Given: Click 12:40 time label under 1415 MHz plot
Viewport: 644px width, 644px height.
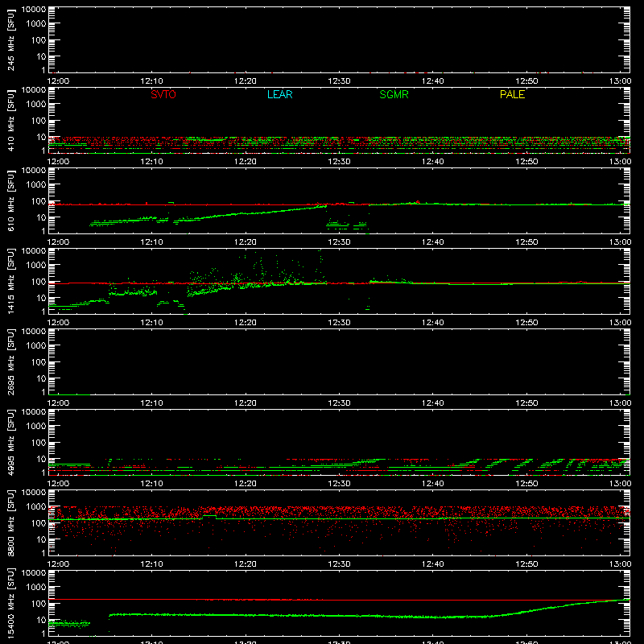Looking at the screenshot, I should tap(432, 323).
